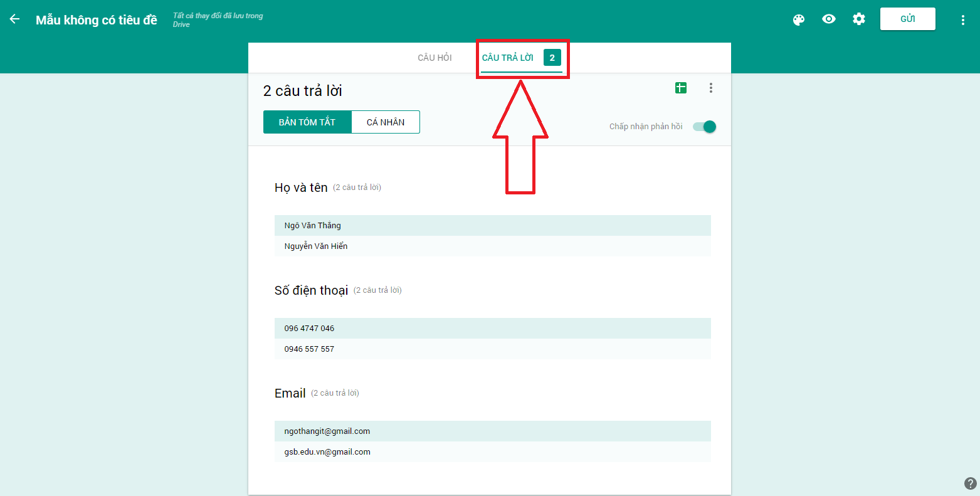The height and width of the screenshot is (496, 980).
Task: Open the top-right more options menu
Action: [963, 19]
